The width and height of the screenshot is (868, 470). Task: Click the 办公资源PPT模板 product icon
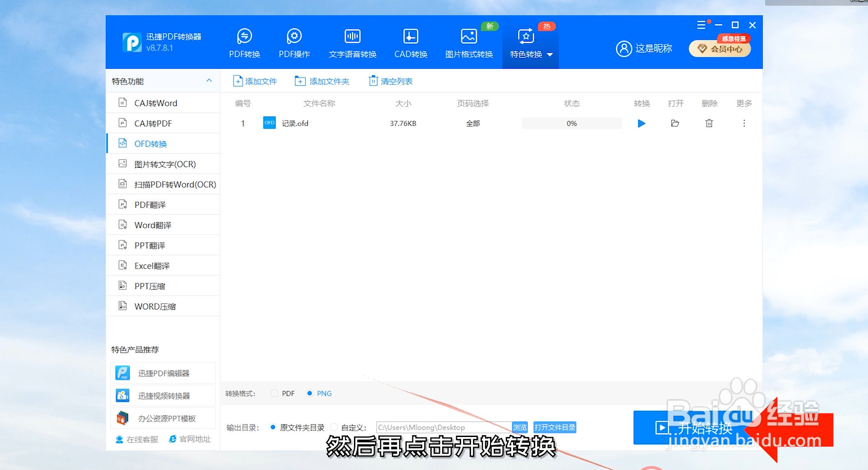(x=123, y=418)
